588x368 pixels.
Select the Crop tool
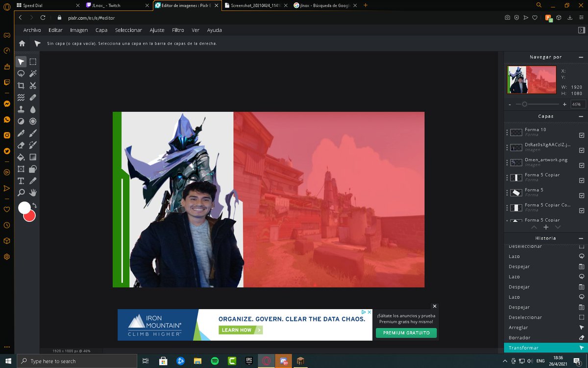tap(21, 85)
